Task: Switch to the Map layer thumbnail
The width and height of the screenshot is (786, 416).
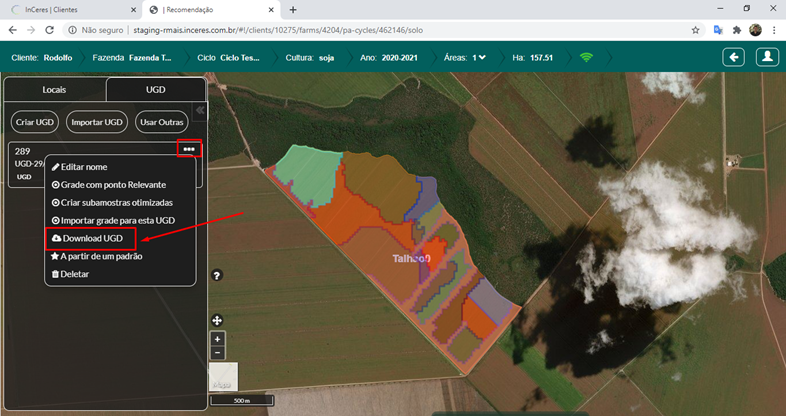Action: pyautogui.click(x=224, y=377)
